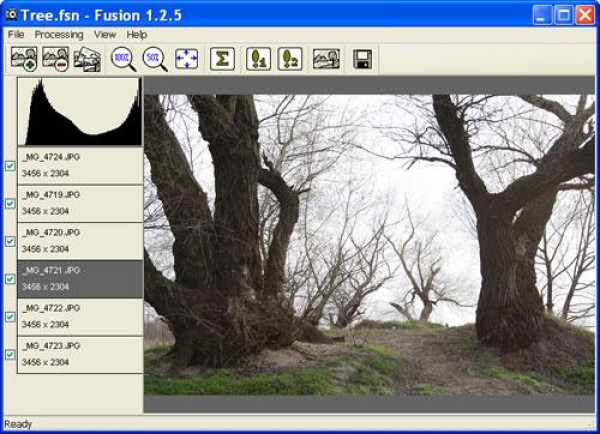The image size is (600, 434).
Task: Click the add images toolbar icon
Action: click(24, 59)
